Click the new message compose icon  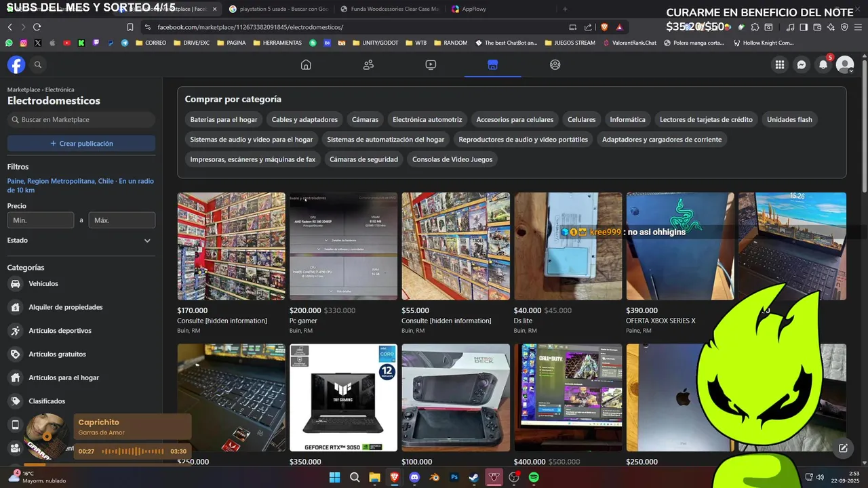[x=843, y=448]
